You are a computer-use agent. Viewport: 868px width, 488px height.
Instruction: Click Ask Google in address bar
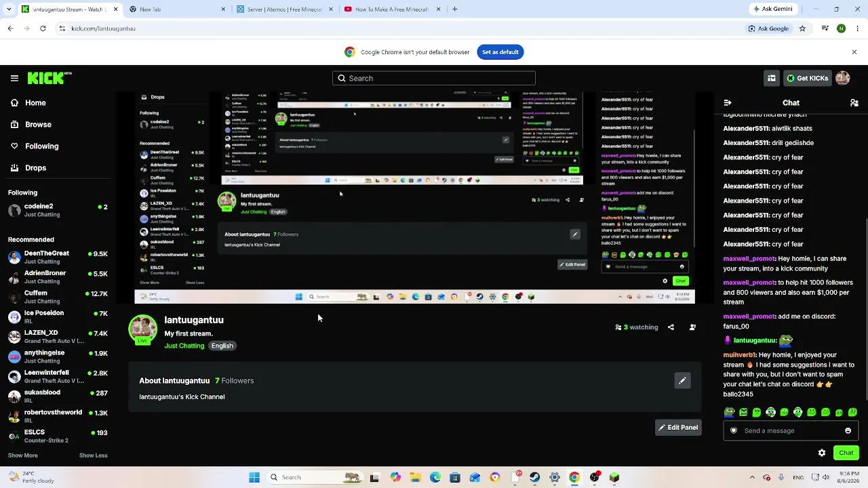click(768, 28)
